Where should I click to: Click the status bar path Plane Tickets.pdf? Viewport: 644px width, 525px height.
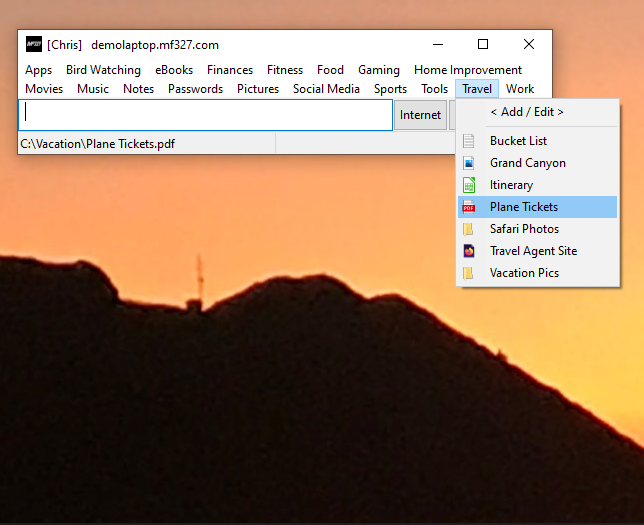(98, 144)
